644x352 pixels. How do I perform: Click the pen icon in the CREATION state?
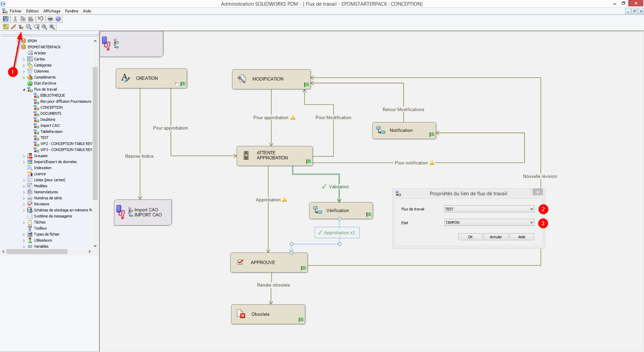pyautogui.click(x=126, y=78)
